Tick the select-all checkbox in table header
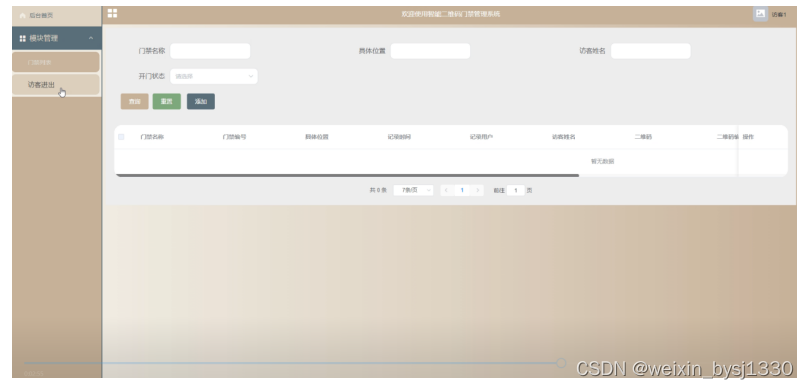Viewport: 809px width, 389px height. [x=121, y=137]
